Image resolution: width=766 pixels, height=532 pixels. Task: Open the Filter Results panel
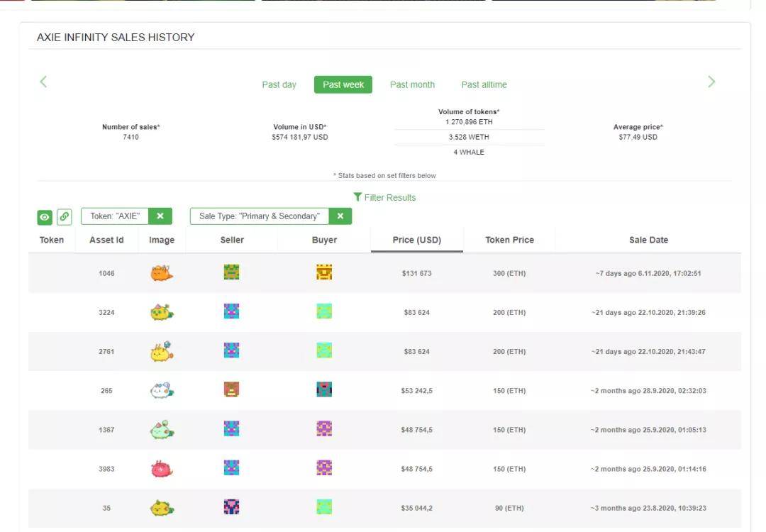coord(384,197)
